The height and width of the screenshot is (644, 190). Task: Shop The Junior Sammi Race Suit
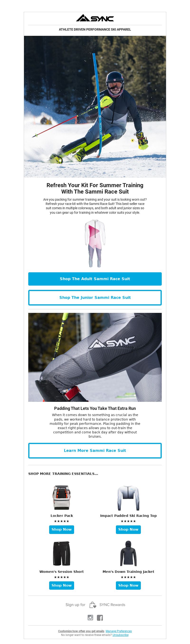[x=95, y=297]
